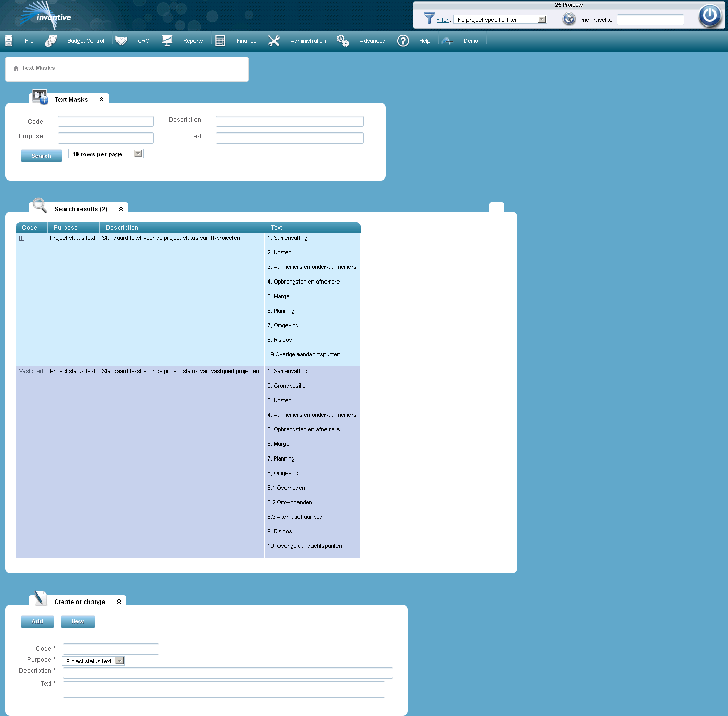This screenshot has width=728, height=716.
Task: Open the File menu
Action: 29,41
